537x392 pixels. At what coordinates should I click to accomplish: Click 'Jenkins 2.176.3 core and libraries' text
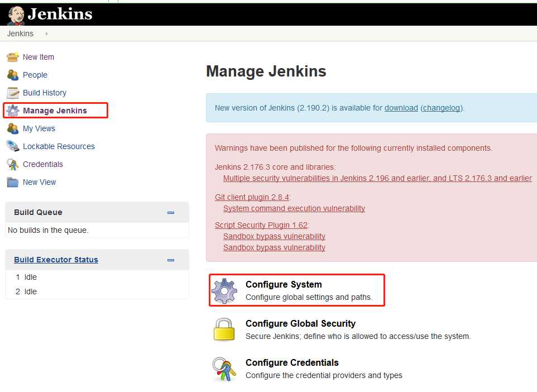pos(275,167)
